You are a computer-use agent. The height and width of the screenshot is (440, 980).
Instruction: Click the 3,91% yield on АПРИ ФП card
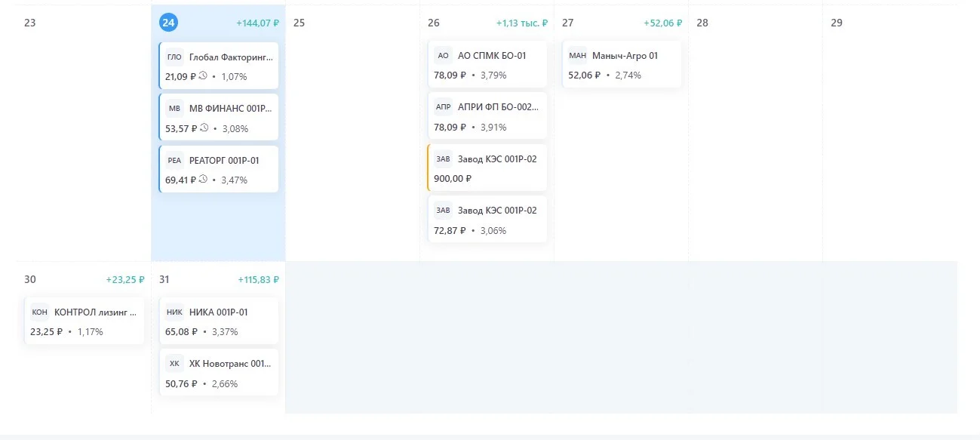[x=493, y=127]
